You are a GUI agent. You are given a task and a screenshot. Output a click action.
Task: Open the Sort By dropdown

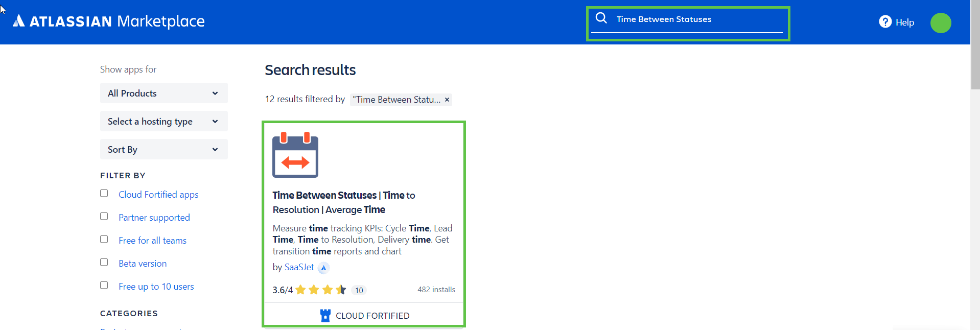click(164, 149)
